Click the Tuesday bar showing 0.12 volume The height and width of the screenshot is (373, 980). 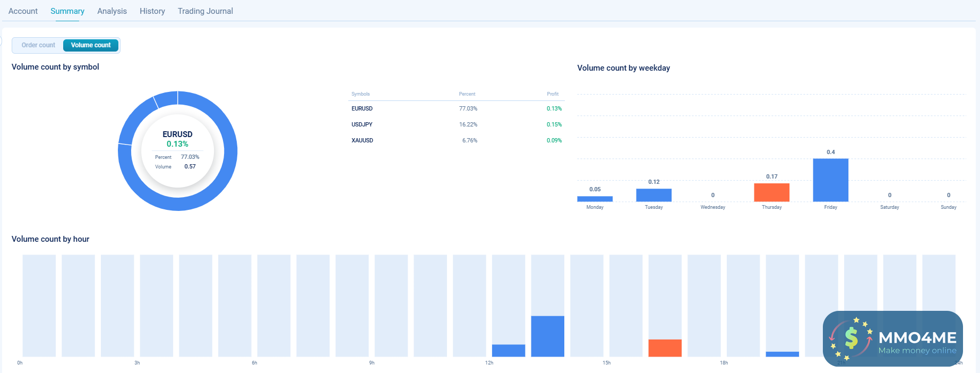pos(654,195)
